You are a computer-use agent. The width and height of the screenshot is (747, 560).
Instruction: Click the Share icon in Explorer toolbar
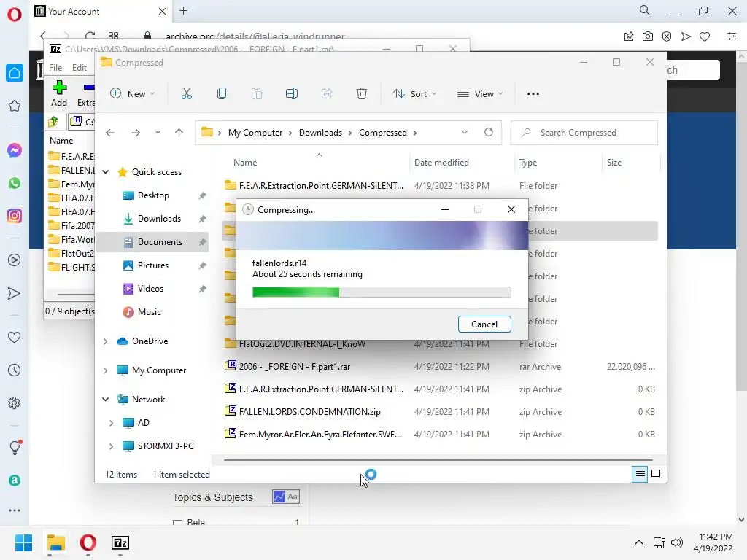point(327,94)
